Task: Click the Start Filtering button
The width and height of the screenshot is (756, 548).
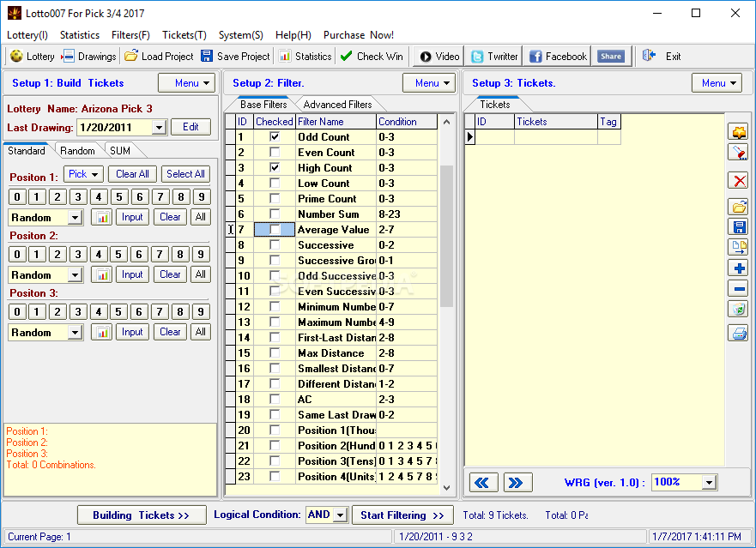Action: coord(402,515)
